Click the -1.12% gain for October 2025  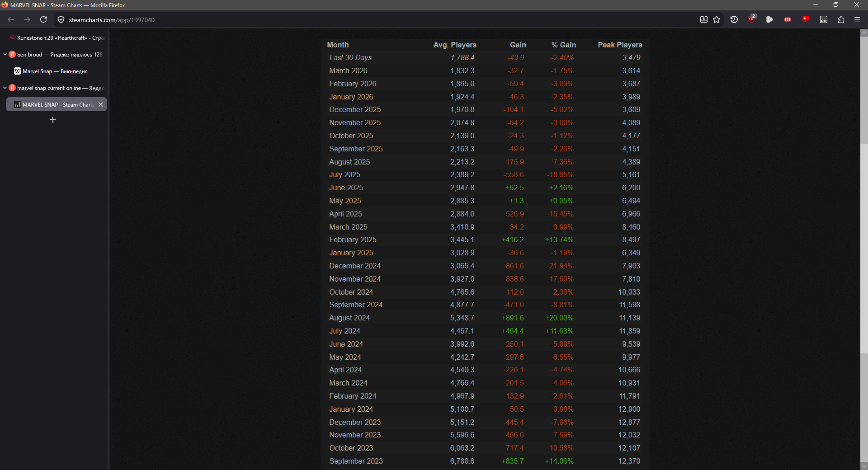tap(562, 136)
